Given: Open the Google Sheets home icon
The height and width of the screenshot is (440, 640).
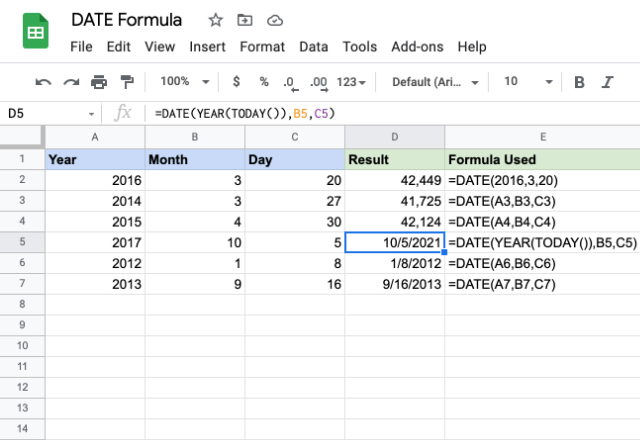Looking at the screenshot, I should (36, 31).
